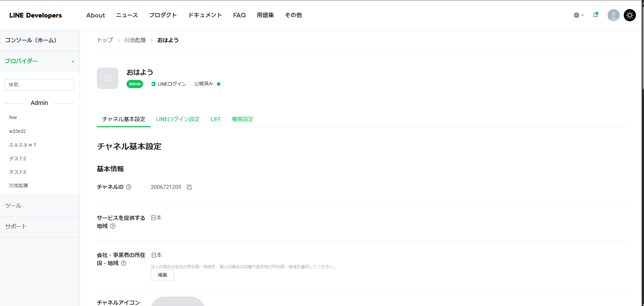Open the 用語集 page
This screenshot has width=644, height=306.
click(265, 15)
